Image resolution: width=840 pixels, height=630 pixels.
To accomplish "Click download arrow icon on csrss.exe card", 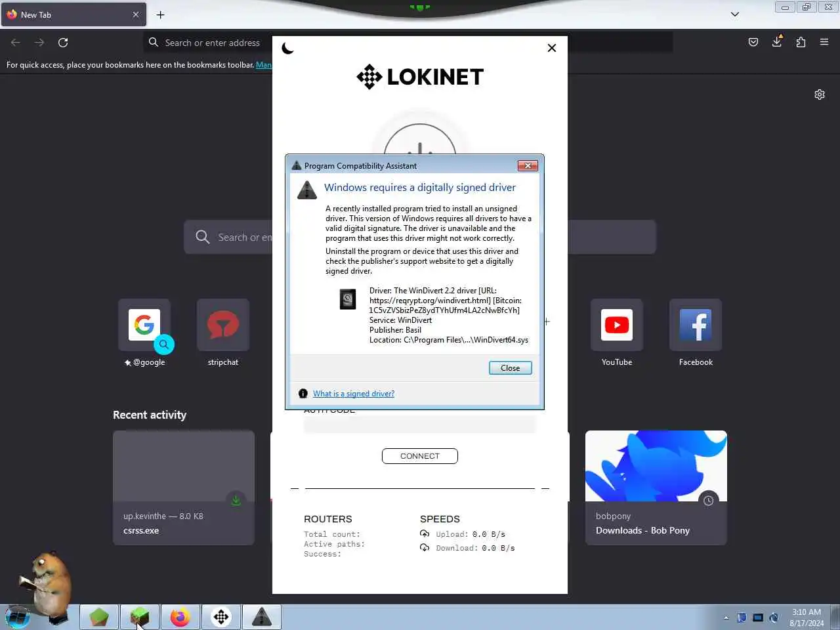I will click(x=236, y=501).
